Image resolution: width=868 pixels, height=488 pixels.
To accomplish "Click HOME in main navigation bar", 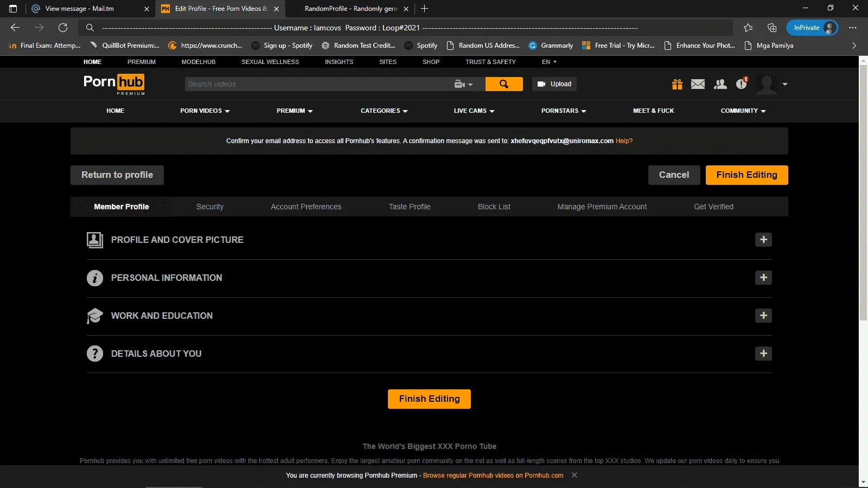I will point(116,111).
